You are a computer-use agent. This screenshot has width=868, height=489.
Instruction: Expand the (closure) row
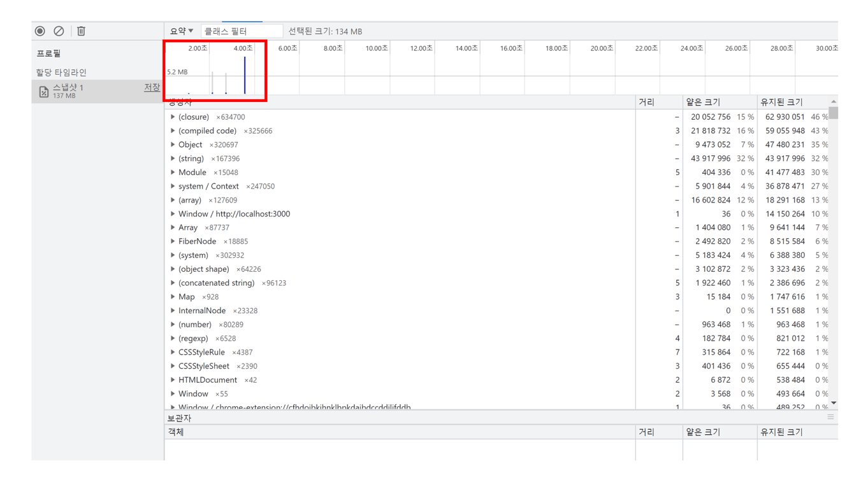(x=173, y=117)
